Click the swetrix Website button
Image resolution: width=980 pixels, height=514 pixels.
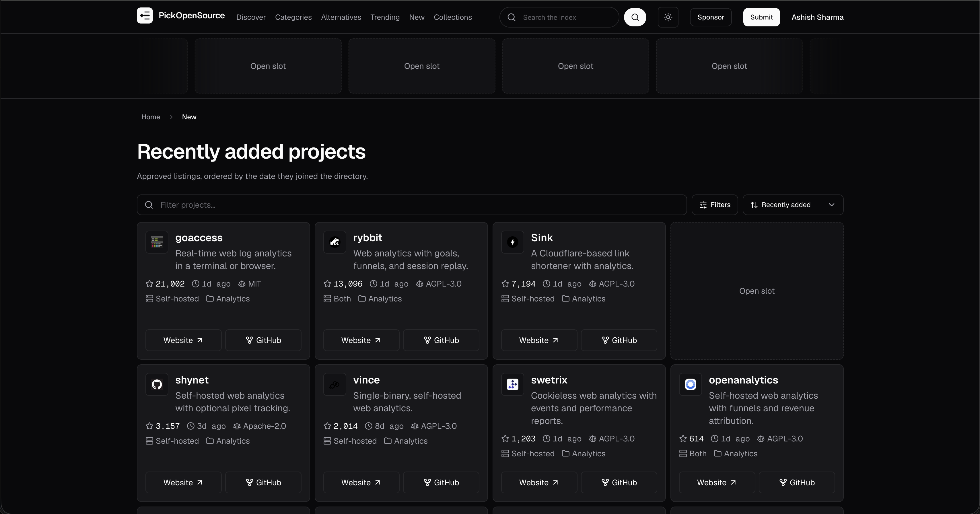click(x=539, y=482)
